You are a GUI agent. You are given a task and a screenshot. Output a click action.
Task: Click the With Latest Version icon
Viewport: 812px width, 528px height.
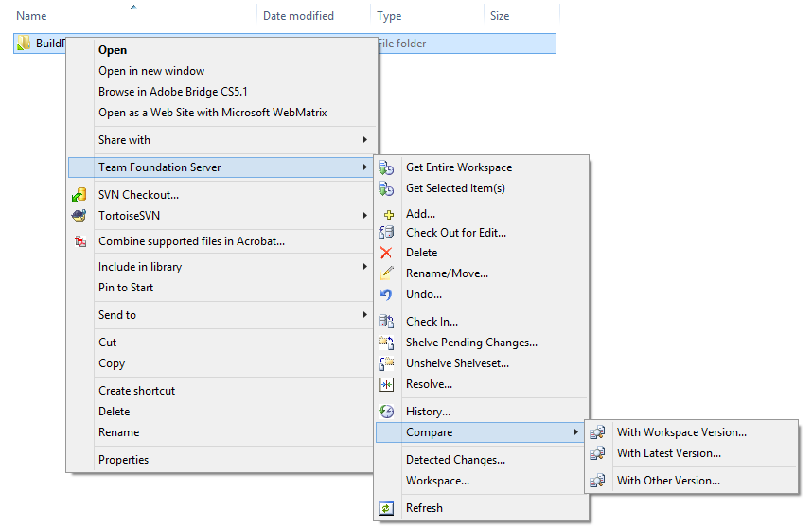(x=597, y=453)
